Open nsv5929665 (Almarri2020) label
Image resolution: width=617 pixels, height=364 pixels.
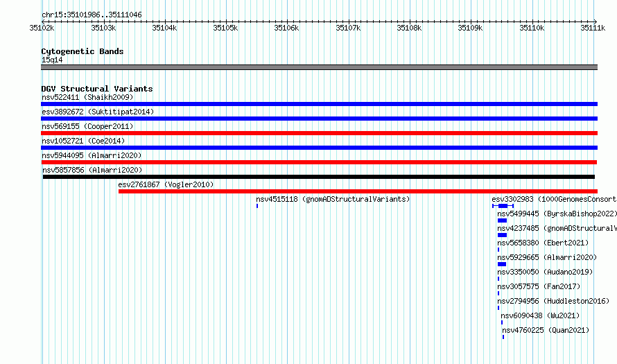[547, 257]
